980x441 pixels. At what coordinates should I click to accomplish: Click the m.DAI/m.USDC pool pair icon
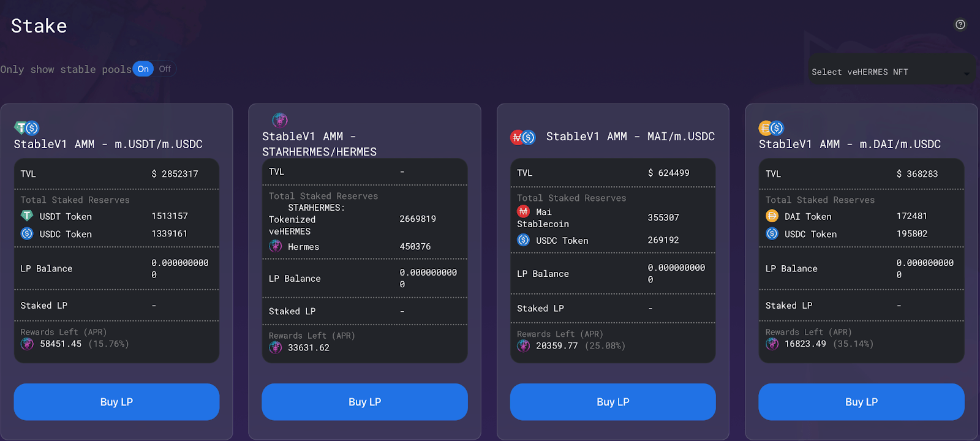pyautogui.click(x=771, y=128)
